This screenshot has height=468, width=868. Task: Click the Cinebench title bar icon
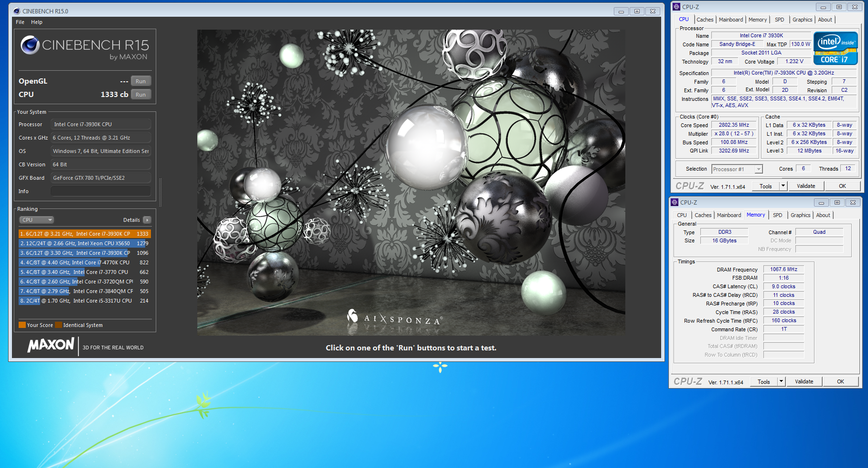point(17,11)
